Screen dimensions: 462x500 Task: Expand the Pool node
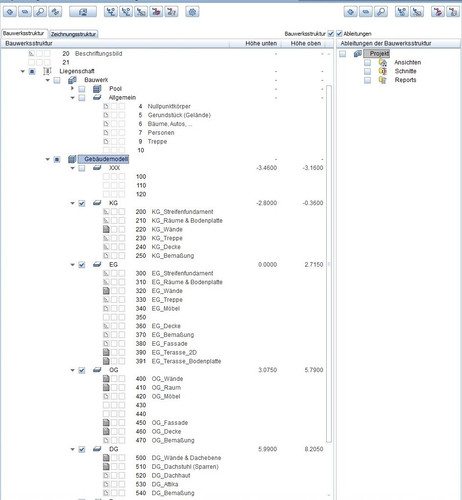pyautogui.click(x=72, y=88)
